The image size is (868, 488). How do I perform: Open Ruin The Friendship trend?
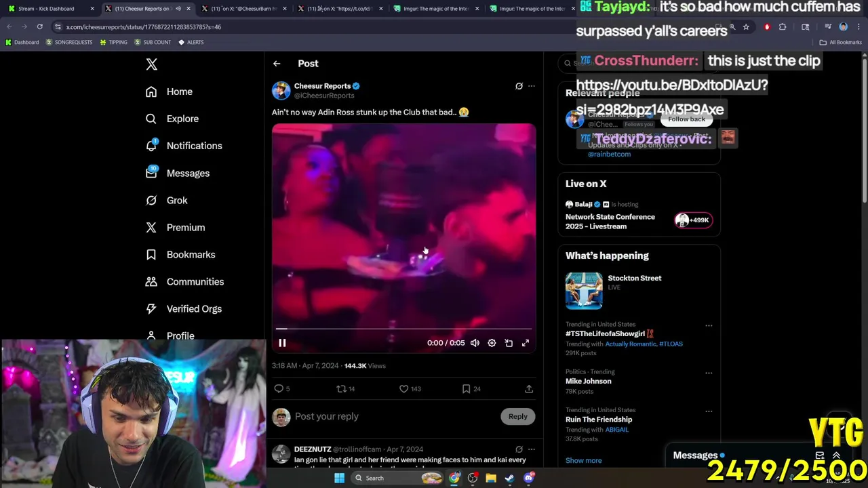(x=599, y=420)
